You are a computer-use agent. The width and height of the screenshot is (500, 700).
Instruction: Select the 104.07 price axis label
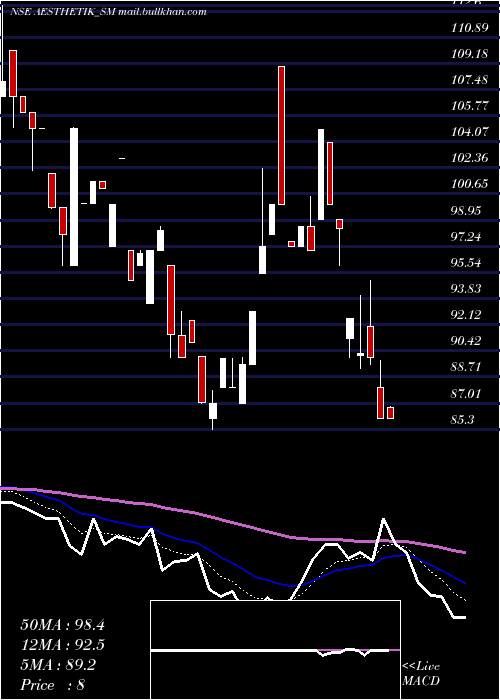(x=469, y=132)
